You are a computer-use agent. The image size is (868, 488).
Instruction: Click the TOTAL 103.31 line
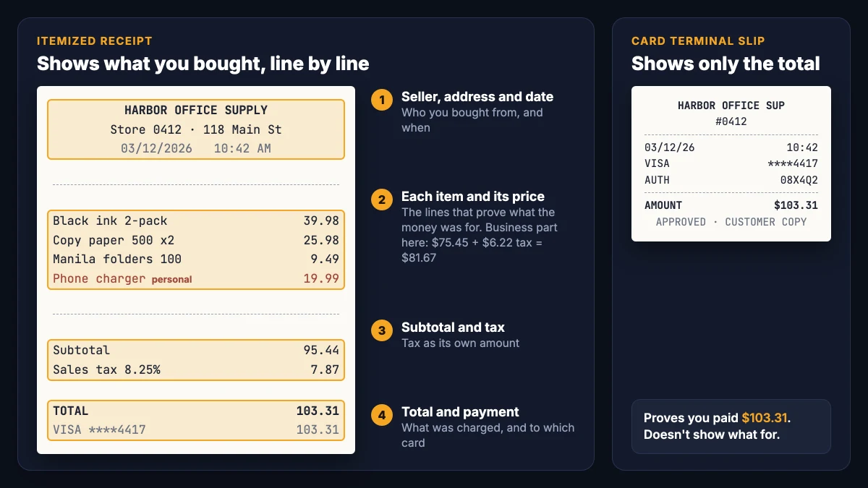[196, 411]
